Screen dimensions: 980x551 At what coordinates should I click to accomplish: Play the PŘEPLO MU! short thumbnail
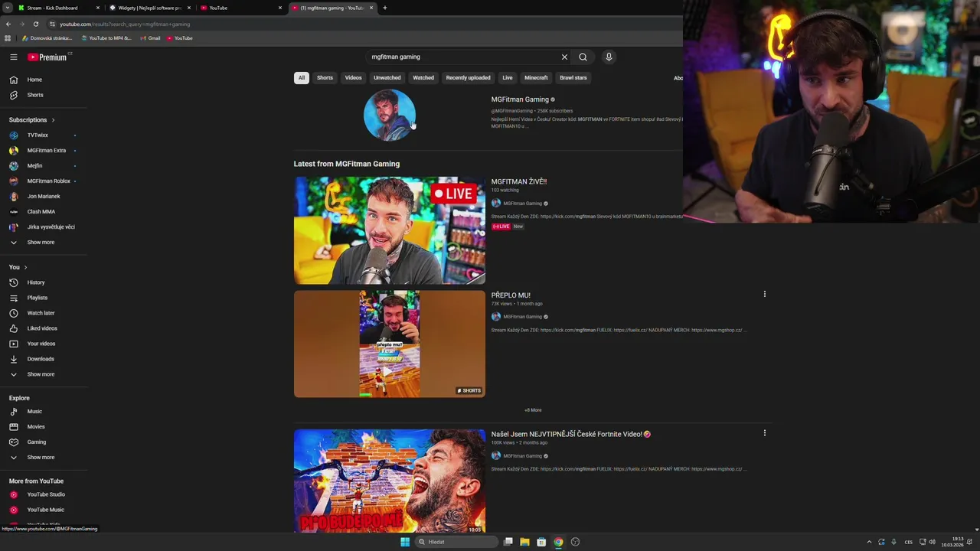(390, 344)
